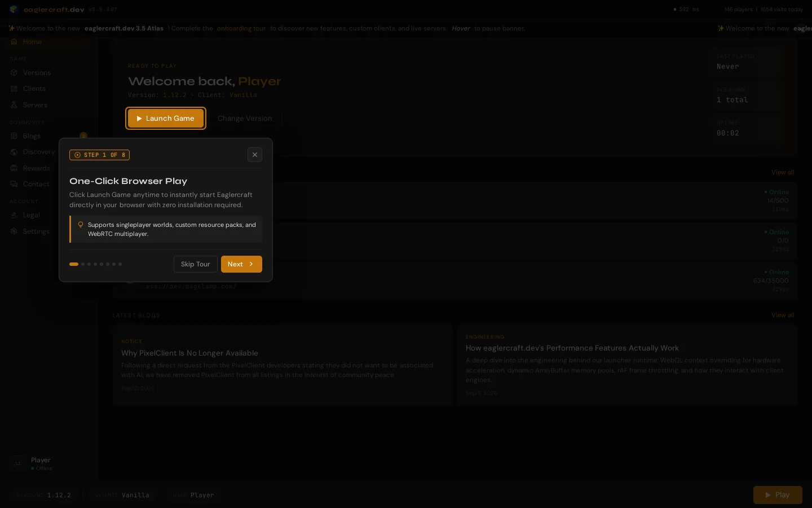The width and height of the screenshot is (812, 508).
Task: Click the Blogs notification badge
Action: tap(83, 135)
